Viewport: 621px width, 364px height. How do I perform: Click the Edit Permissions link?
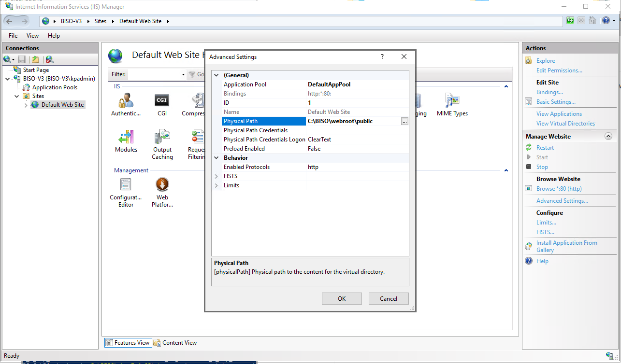pos(559,70)
